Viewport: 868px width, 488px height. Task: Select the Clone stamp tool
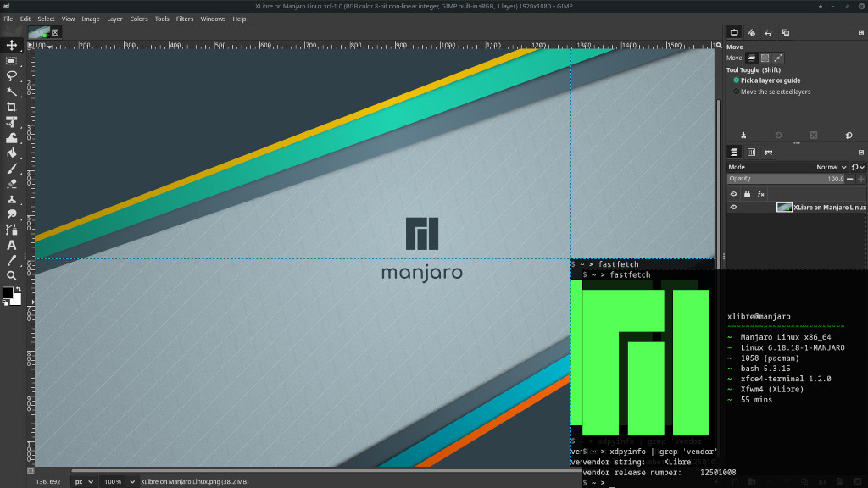[12, 199]
